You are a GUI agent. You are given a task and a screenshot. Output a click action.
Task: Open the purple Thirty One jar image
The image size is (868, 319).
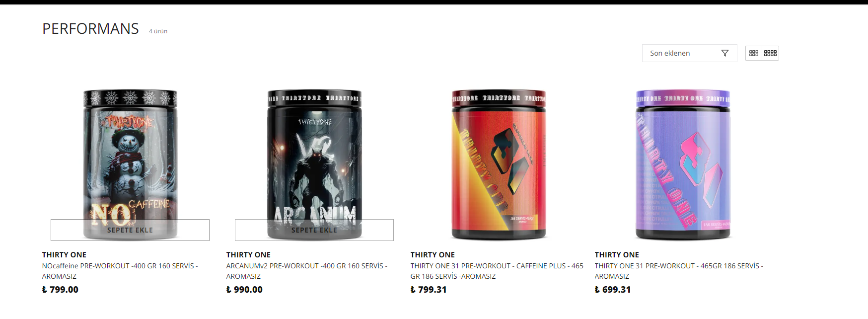(683, 164)
